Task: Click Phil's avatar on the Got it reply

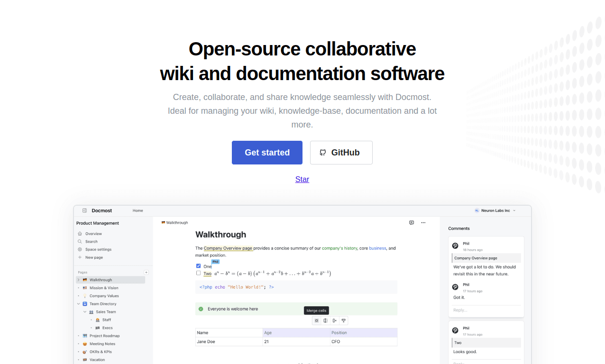Action: [x=455, y=287]
